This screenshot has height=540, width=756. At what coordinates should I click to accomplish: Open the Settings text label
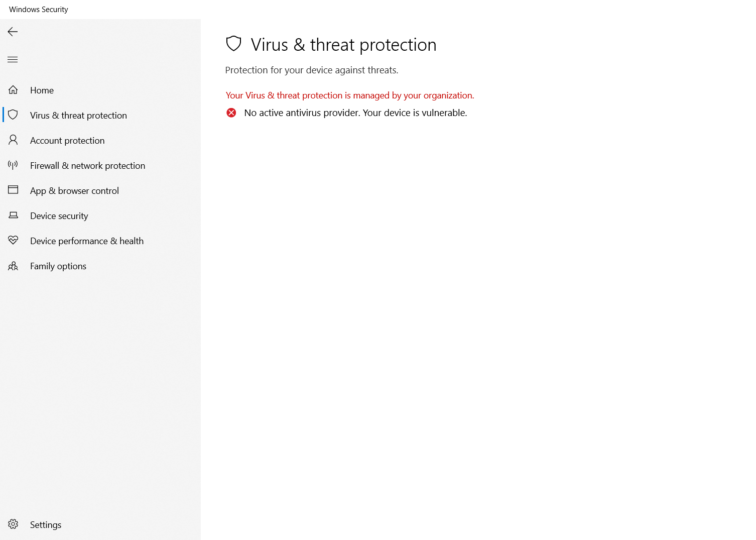pyautogui.click(x=46, y=525)
